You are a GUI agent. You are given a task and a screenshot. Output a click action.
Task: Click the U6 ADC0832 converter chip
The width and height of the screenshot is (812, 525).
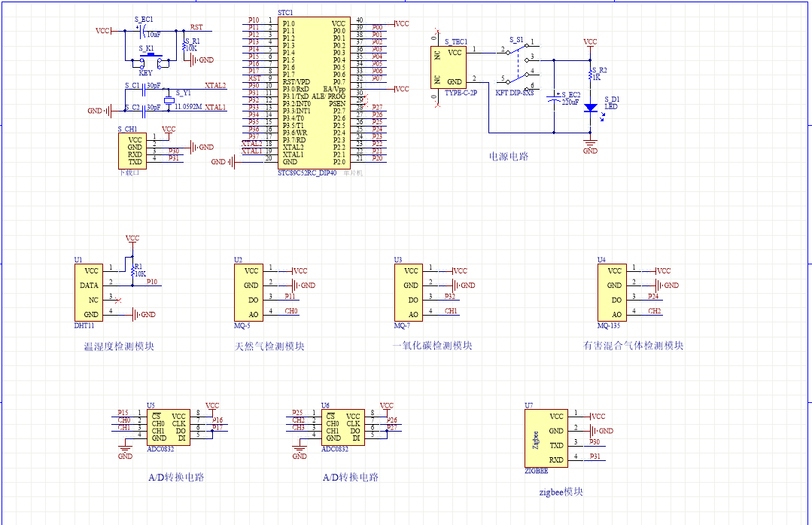pos(342,426)
